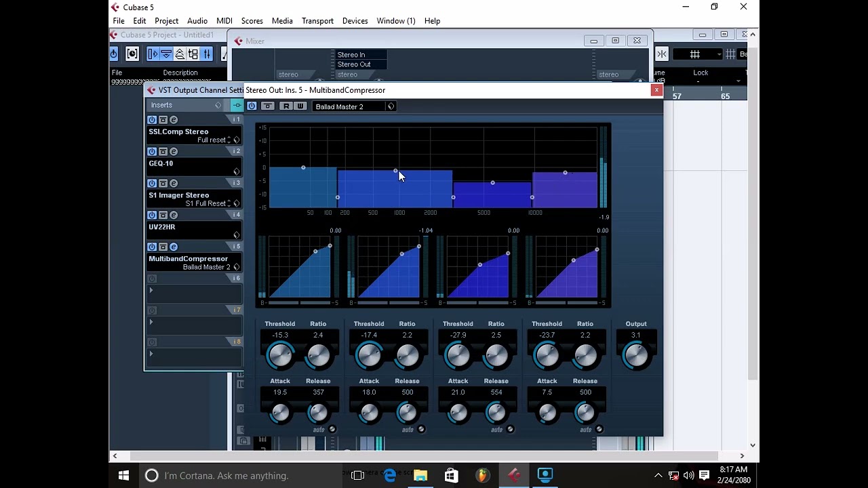Select the GEQ-10 insert slot name
The height and width of the screenshot is (488, 868).
click(161, 163)
